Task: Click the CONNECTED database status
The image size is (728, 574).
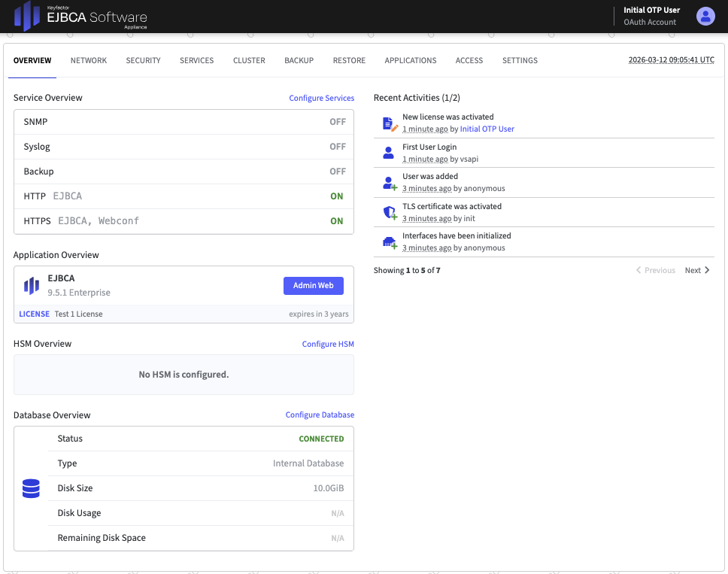Action: point(321,439)
